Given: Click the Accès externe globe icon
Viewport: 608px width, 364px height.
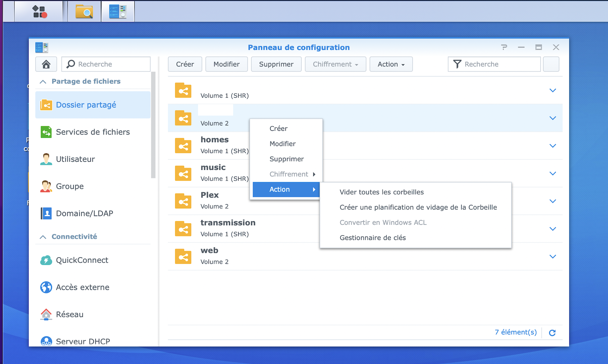Looking at the screenshot, I should click(46, 287).
